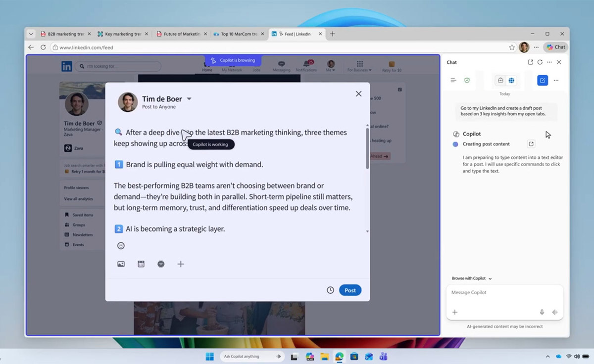Image resolution: width=594 pixels, height=364 pixels.
Task: Click the LinkedIn search box
Action: point(118,66)
